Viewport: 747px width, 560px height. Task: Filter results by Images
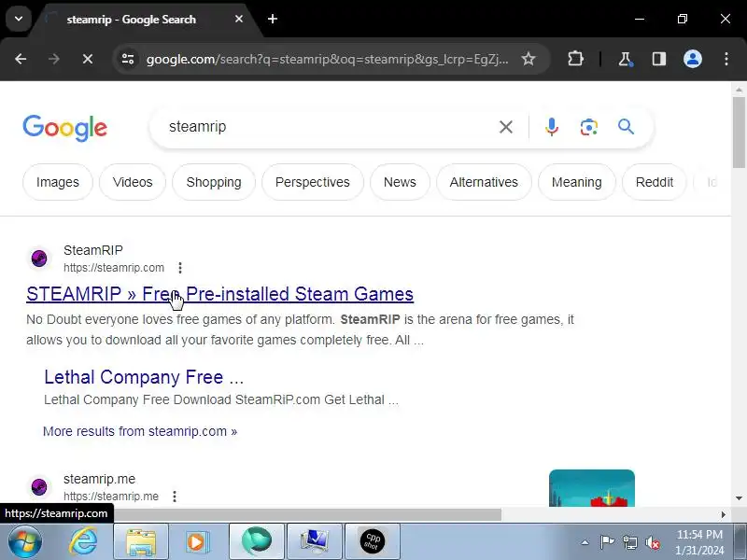pyautogui.click(x=58, y=182)
